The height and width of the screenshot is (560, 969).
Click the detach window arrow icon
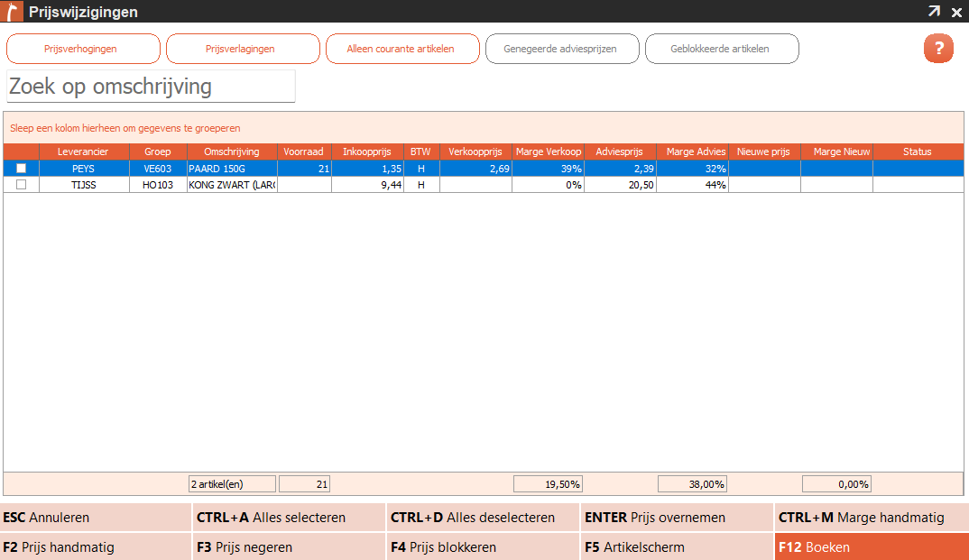click(934, 11)
